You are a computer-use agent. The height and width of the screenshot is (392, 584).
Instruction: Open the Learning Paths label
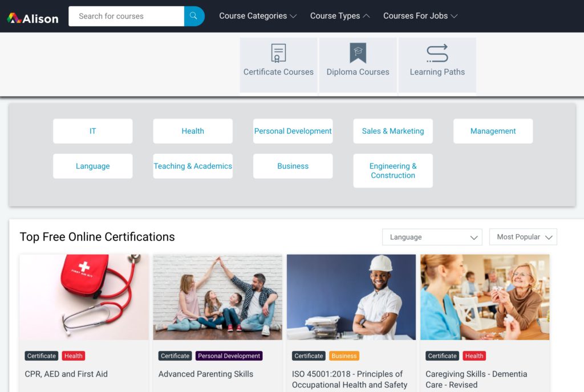(x=437, y=72)
